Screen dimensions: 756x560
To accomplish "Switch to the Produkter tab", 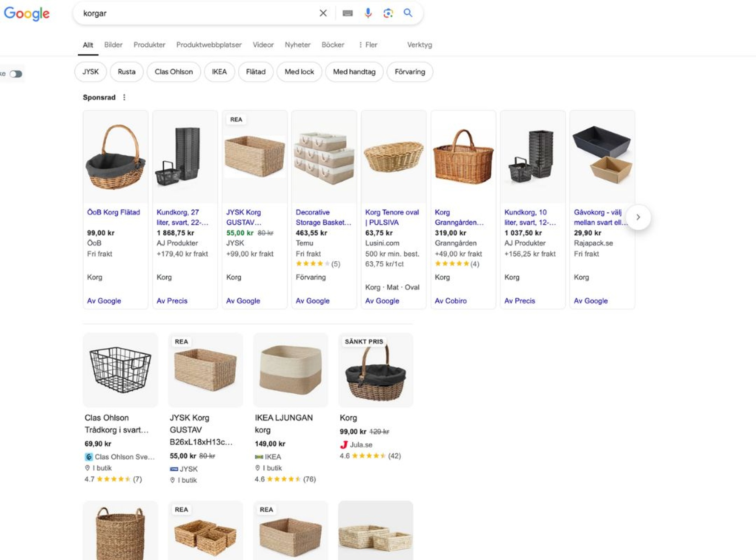I will [x=149, y=45].
